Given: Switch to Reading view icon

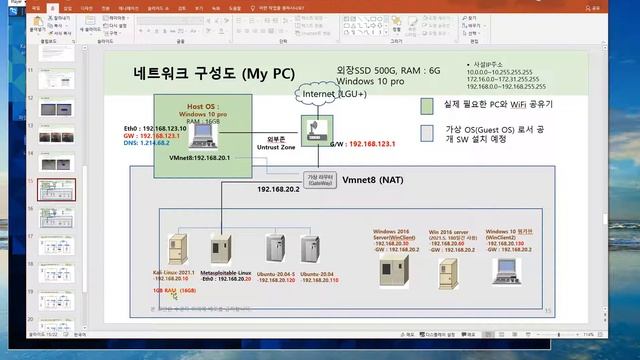Looking at the screenshot, I should click(x=515, y=334).
